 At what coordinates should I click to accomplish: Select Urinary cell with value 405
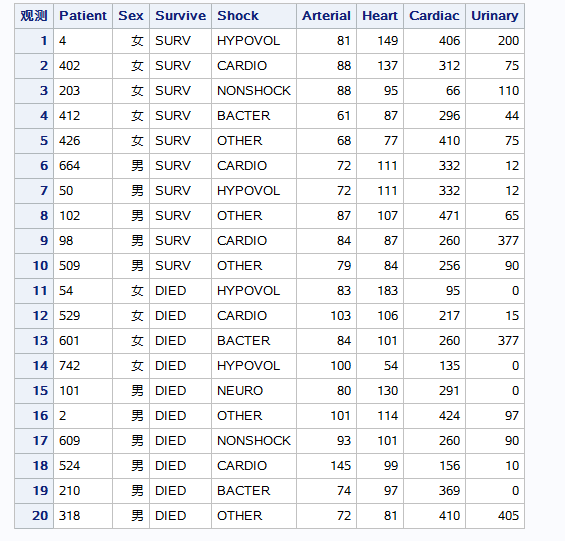pos(495,516)
